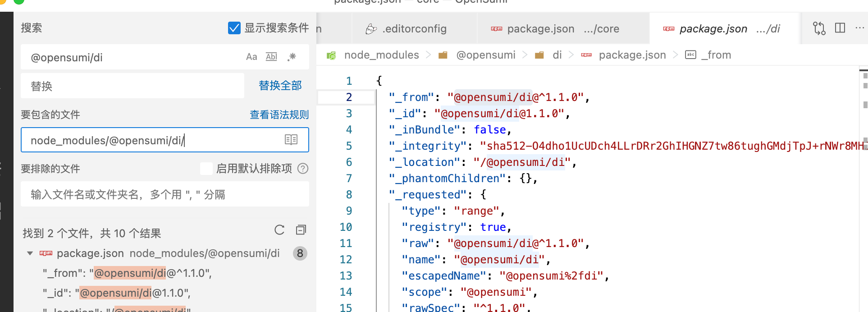Toggle the match case search option
The height and width of the screenshot is (312, 868).
tap(251, 57)
